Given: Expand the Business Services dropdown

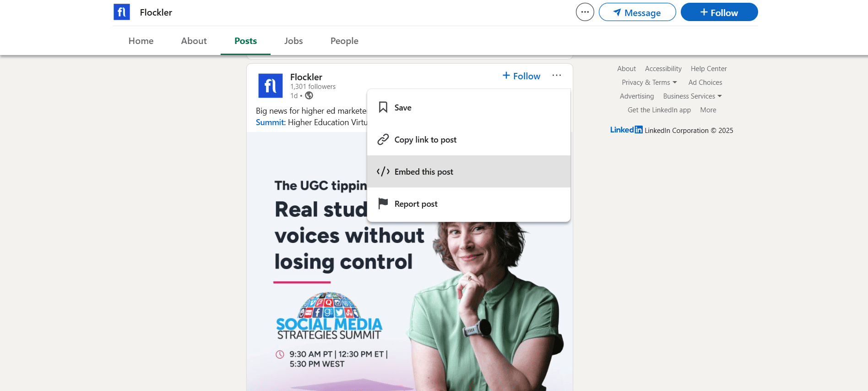Looking at the screenshot, I should [x=692, y=96].
